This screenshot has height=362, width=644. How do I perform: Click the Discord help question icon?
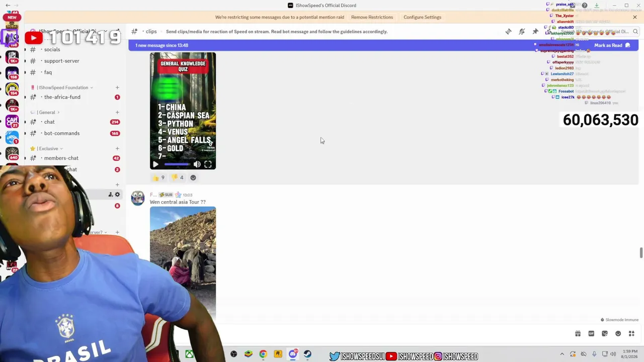coord(585,6)
